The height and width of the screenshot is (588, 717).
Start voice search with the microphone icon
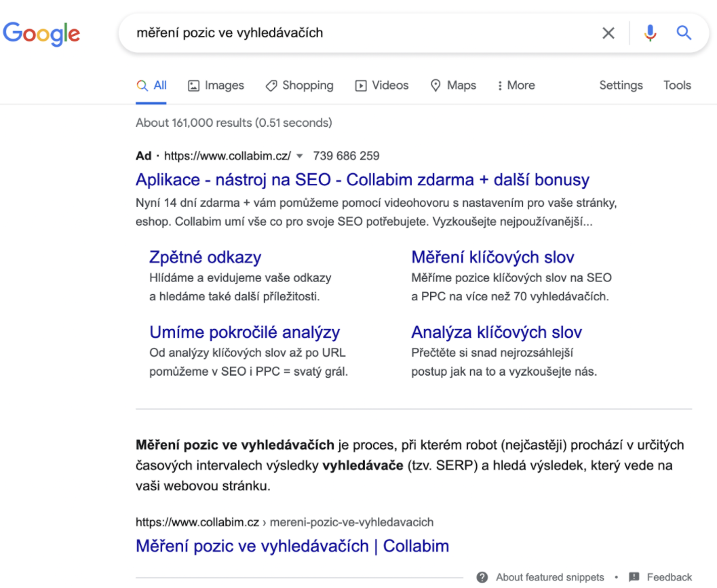click(x=650, y=33)
